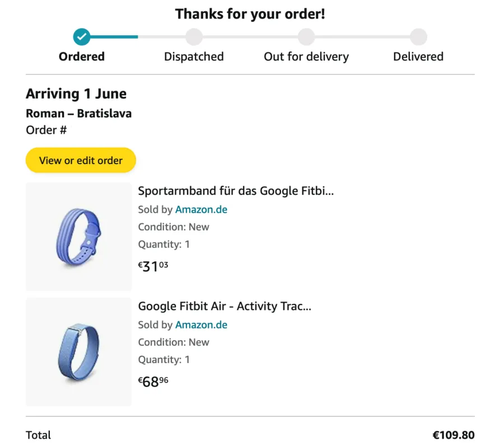Click the Out for delivery step circle
Image resolution: width=504 pixels, height=447 pixels.
tap(306, 36)
